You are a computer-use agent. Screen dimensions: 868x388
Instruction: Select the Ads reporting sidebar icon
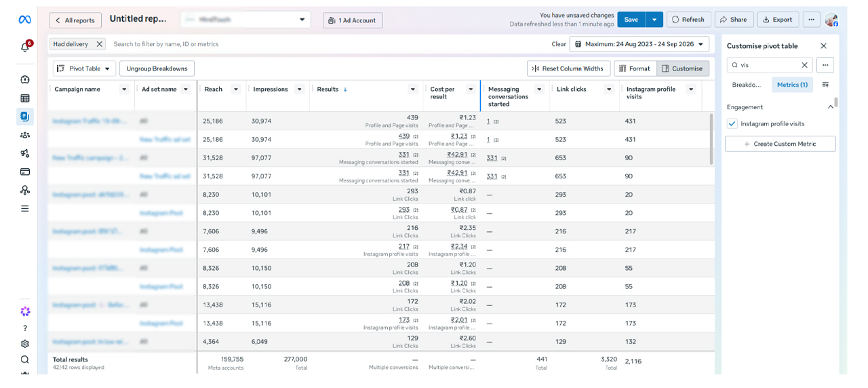(x=25, y=117)
